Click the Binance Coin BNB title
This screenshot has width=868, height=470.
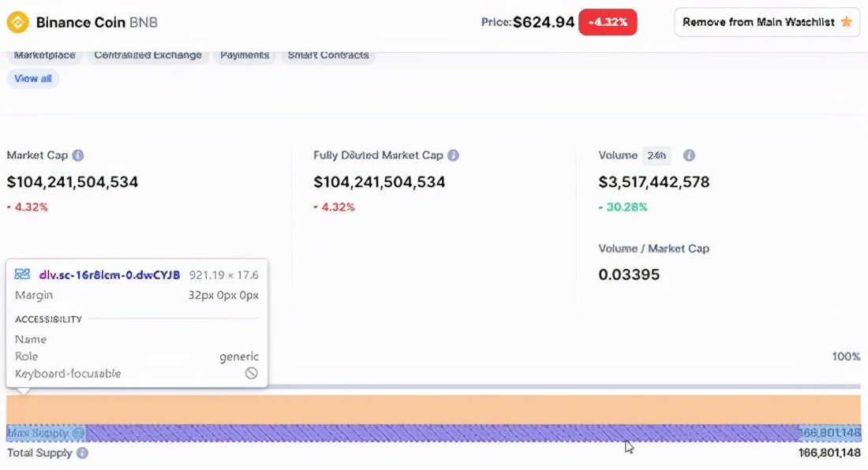coord(97,22)
